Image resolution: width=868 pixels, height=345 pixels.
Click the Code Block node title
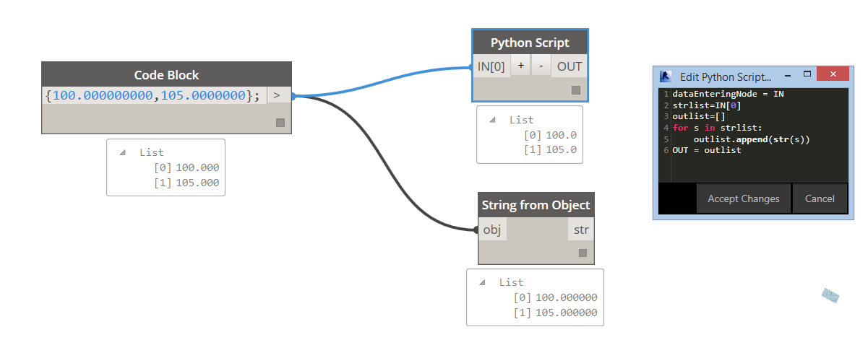click(x=166, y=75)
